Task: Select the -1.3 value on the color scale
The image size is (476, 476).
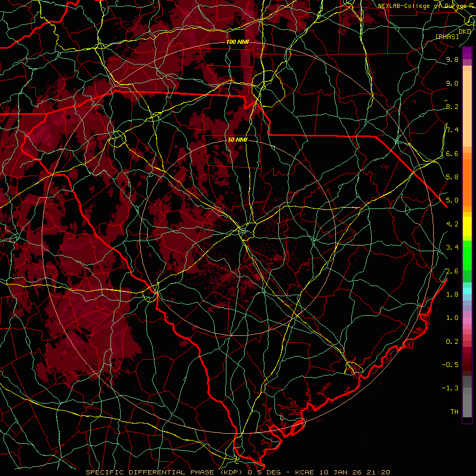Action: coord(450,388)
